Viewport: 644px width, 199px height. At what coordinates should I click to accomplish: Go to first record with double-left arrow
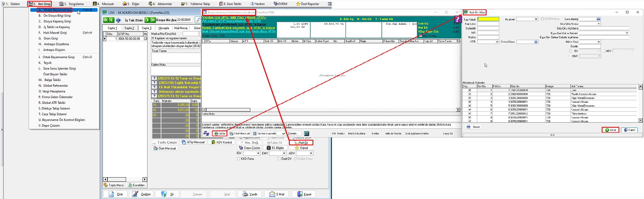106,20
